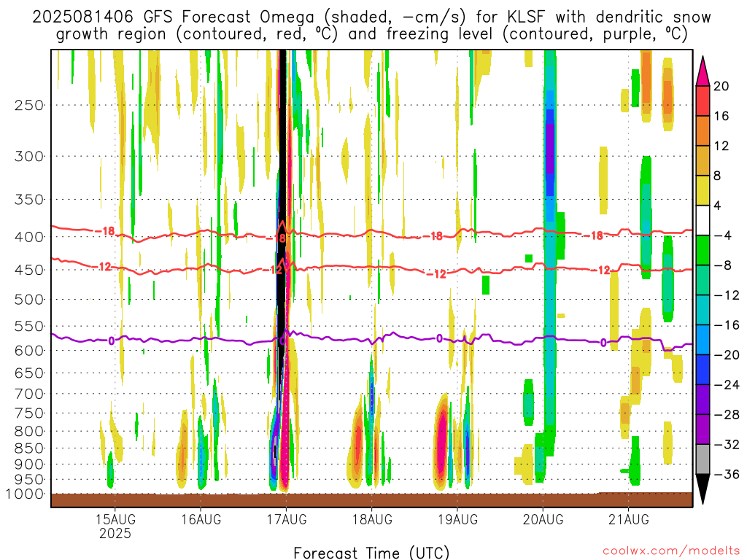Click the colorbar value 8

[x=718, y=176]
